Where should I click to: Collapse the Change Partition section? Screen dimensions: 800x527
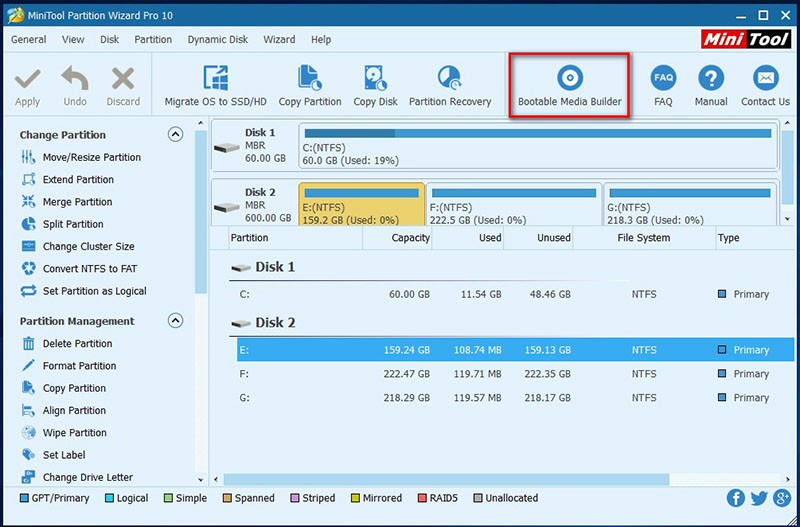[x=175, y=135]
